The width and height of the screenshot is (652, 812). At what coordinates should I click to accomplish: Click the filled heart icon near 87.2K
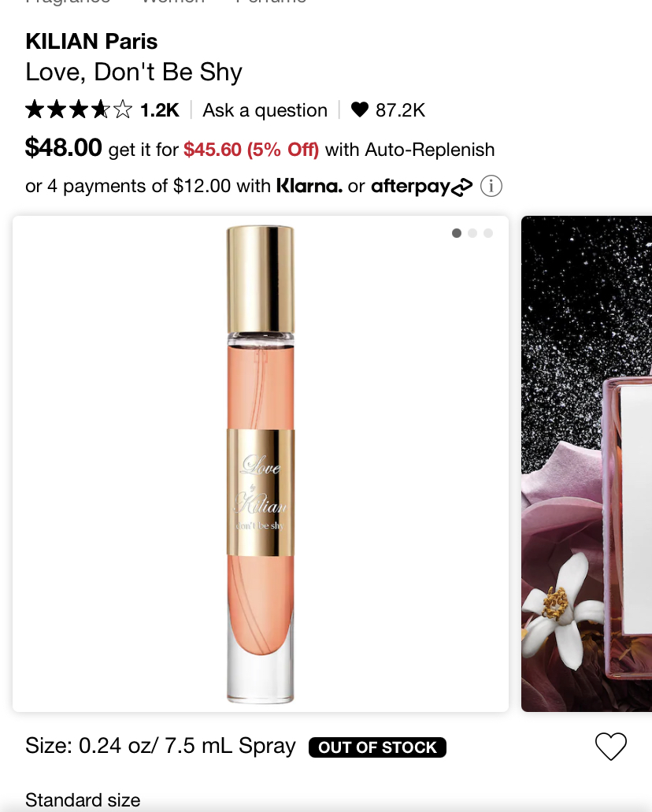click(x=359, y=109)
